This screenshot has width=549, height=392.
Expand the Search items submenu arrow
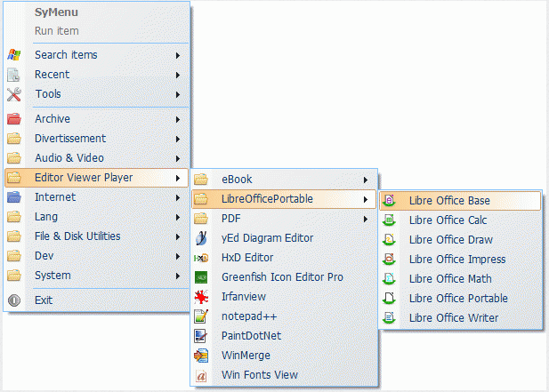[x=178, y=55]
